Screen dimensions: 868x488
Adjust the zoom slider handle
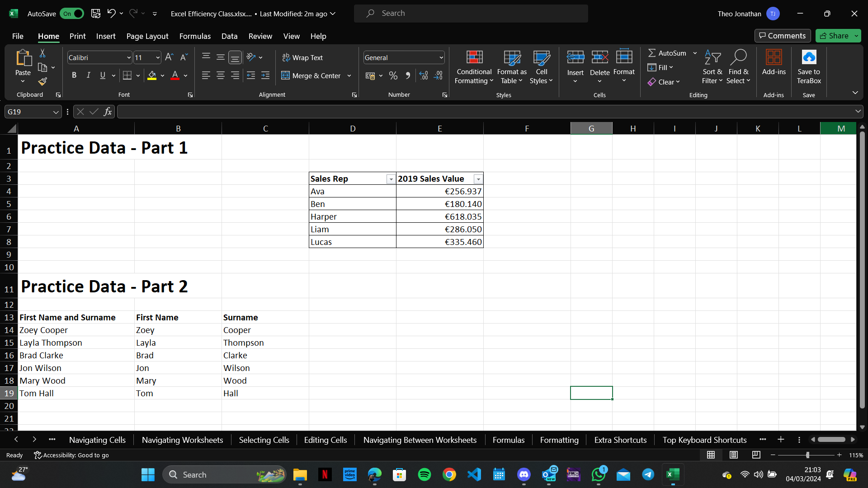click(807, 455)
